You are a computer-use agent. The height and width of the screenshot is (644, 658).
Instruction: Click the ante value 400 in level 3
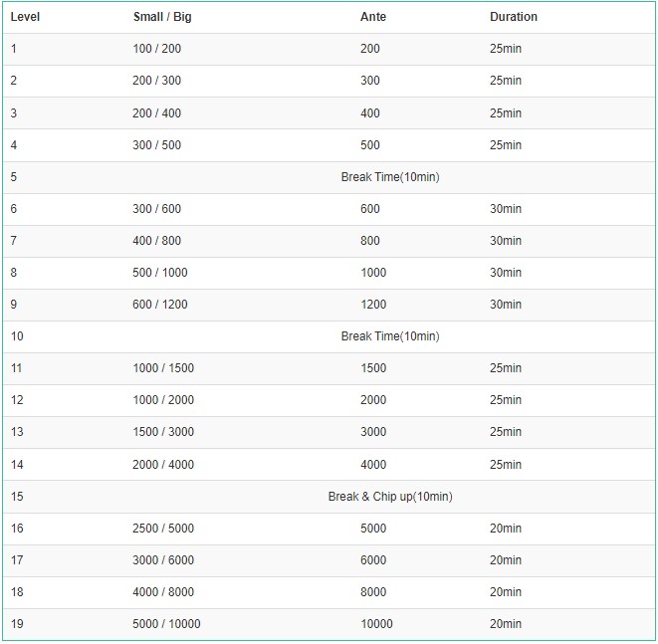370,113
